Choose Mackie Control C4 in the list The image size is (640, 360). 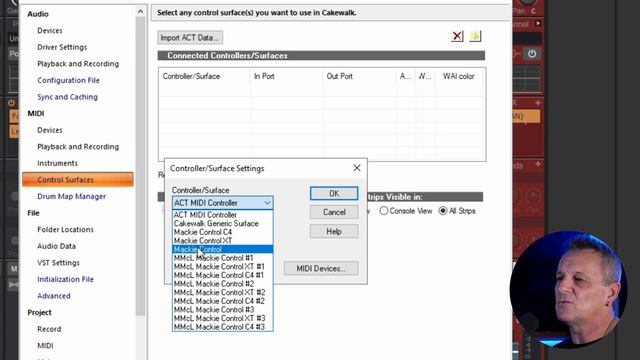tap(222, 232)
